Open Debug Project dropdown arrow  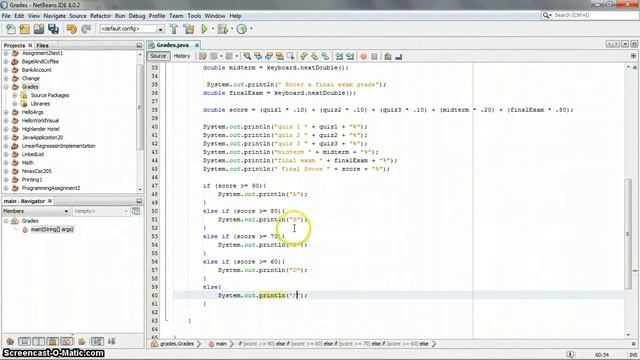[x=232, y=29]
